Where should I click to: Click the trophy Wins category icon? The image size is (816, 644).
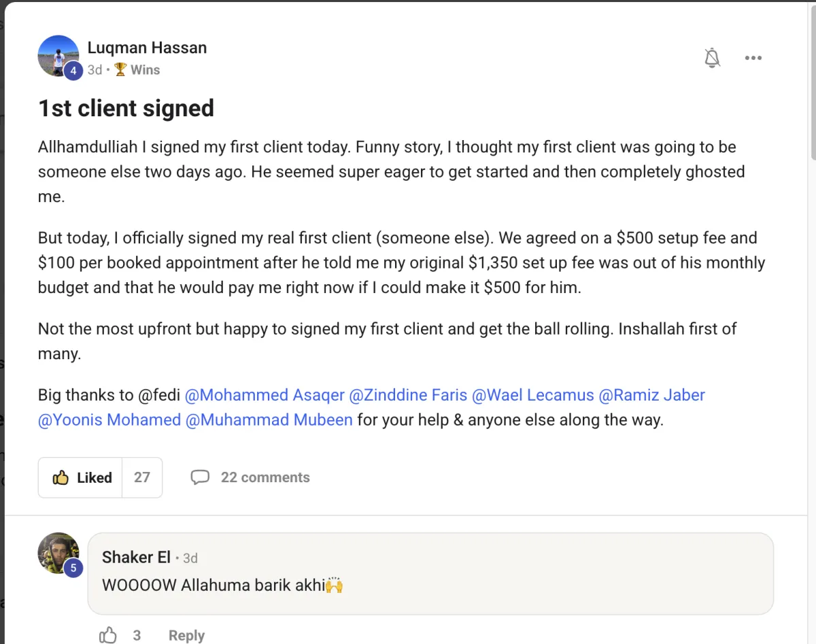(120, 69)
